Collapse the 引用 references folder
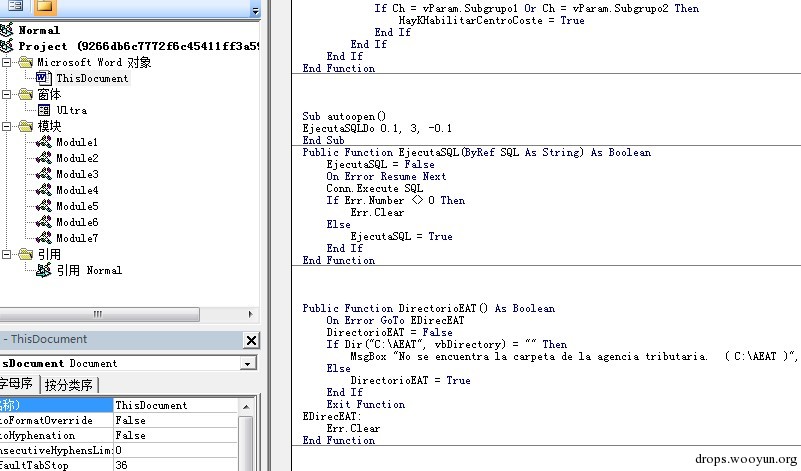Image resolution: width=801 pixels, height=471 pixels. click(7, 254)
